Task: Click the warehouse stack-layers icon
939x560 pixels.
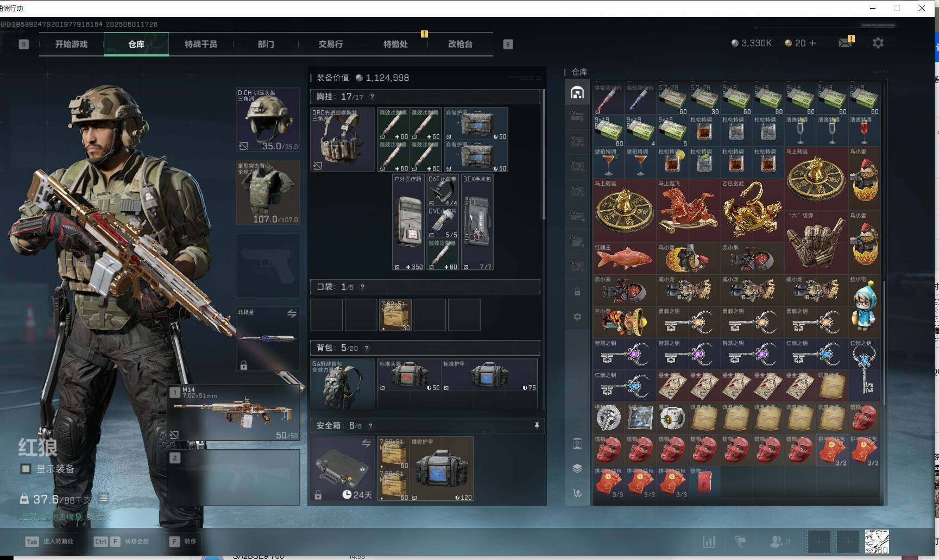Action: 577,468
